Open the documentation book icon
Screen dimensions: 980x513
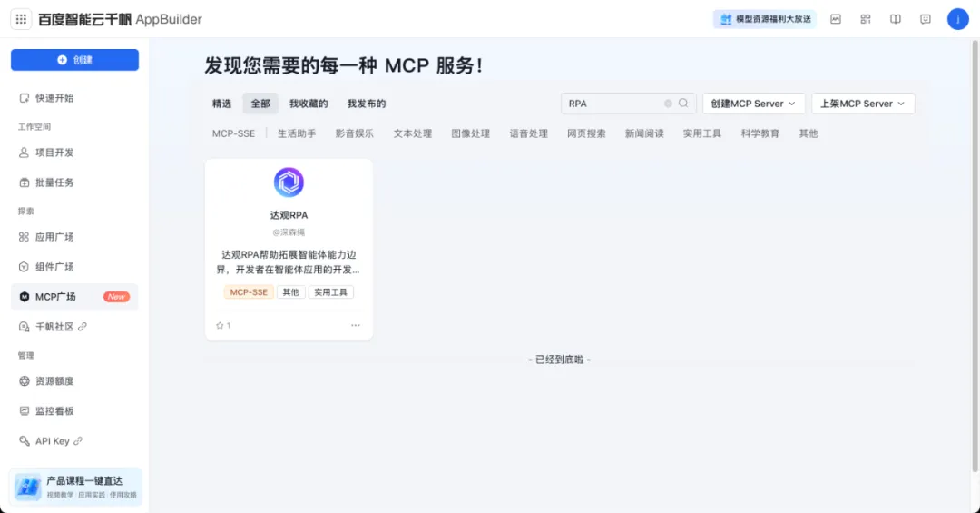pos(896,19)
